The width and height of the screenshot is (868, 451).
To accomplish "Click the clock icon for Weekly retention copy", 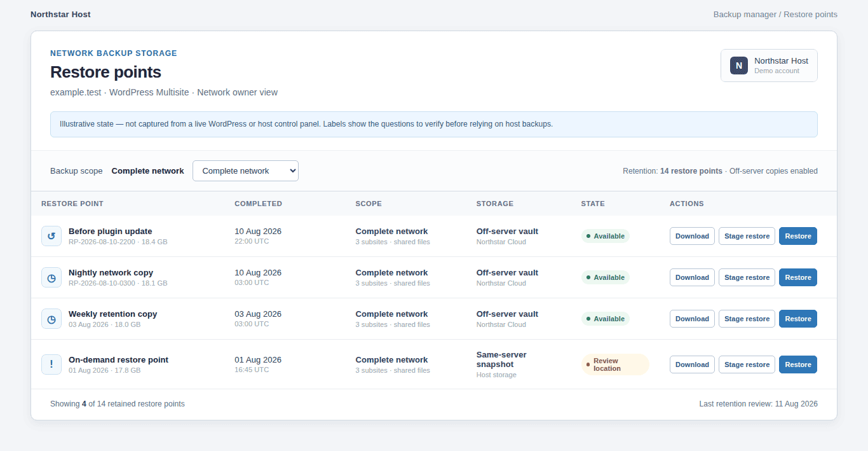I will point(51,319).
